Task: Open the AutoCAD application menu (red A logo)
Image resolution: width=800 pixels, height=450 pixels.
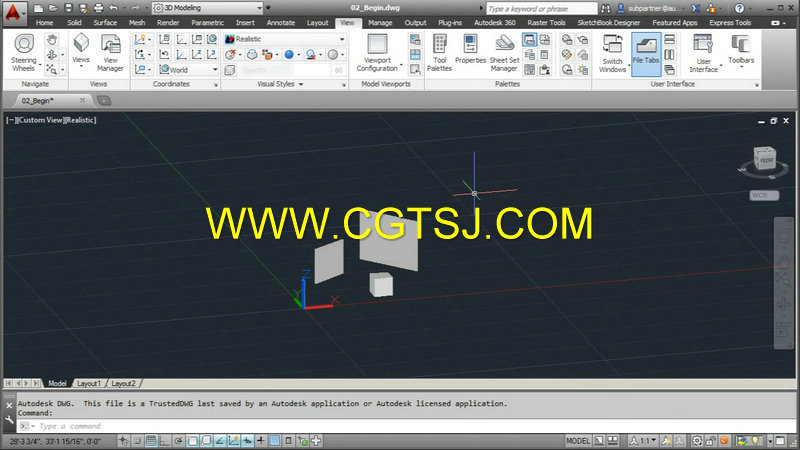Action: coord(13,12)
